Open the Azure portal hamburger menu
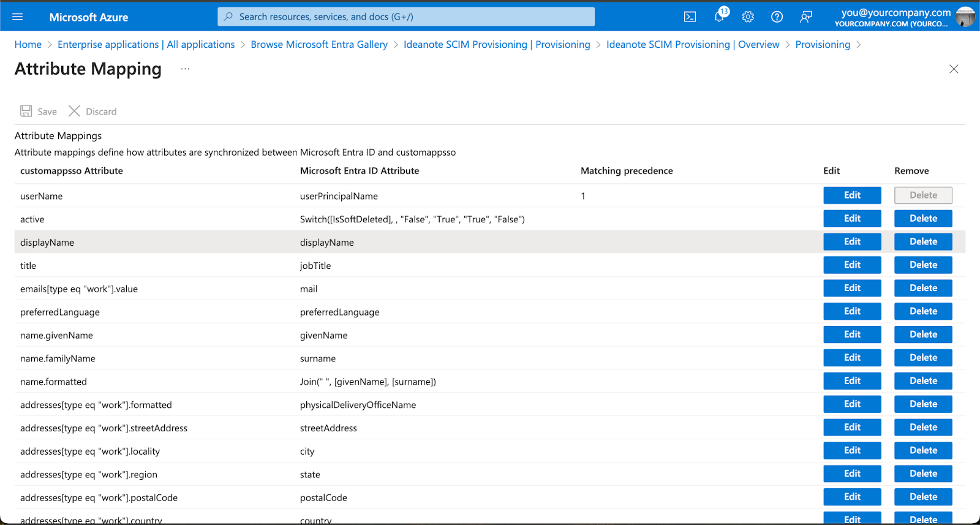This screenshot has width=980, height=525. click(x=17, y=17)
